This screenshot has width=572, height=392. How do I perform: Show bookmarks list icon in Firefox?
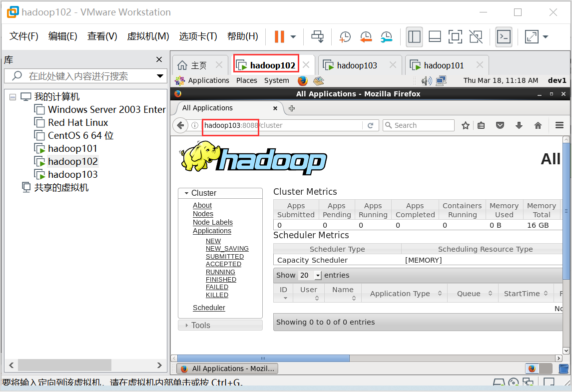coord(481,125)
